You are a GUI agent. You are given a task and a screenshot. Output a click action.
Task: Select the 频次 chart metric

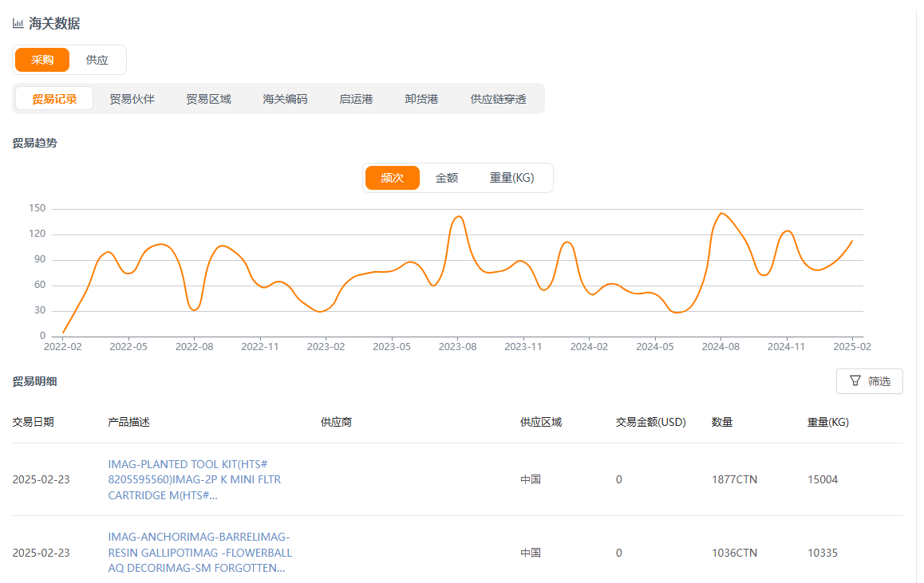coord(393,178)
